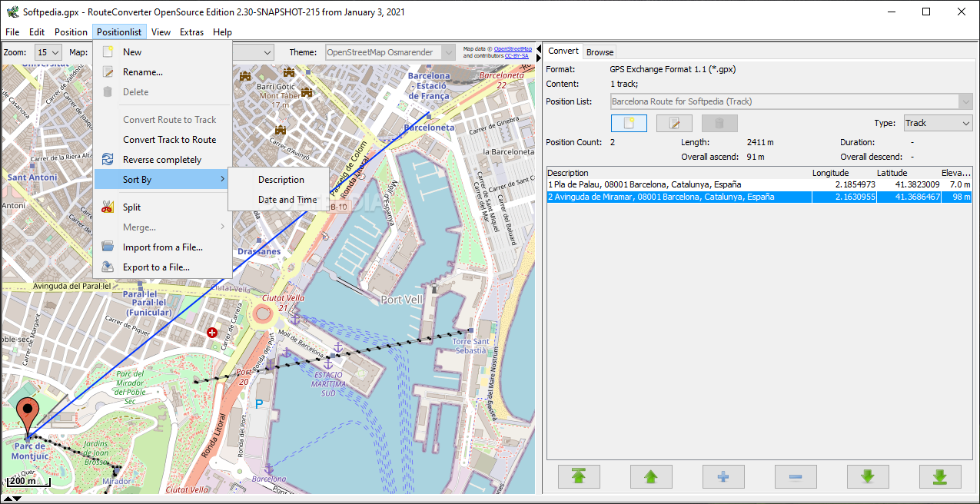
Task: Click the RouteConverter app icon in title bar
Action: click(x=12, y=12)
